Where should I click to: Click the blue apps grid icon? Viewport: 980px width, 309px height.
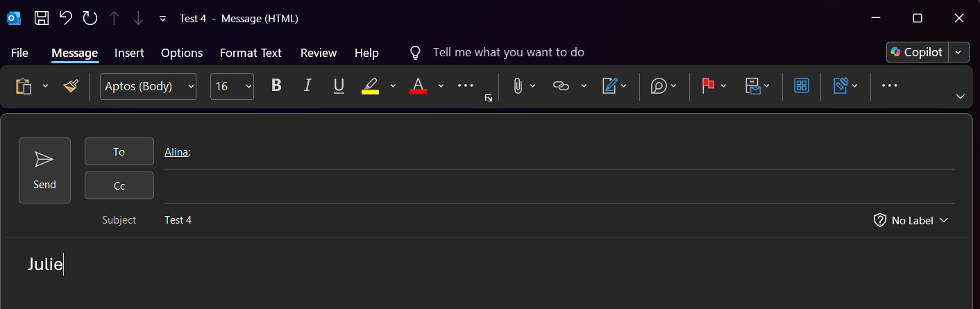[802, 86]
